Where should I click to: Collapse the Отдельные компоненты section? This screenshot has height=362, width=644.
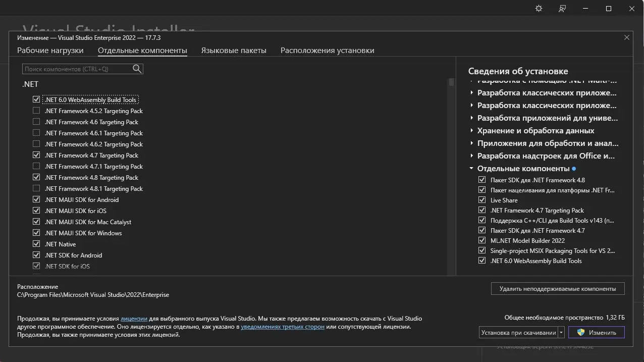471,169
